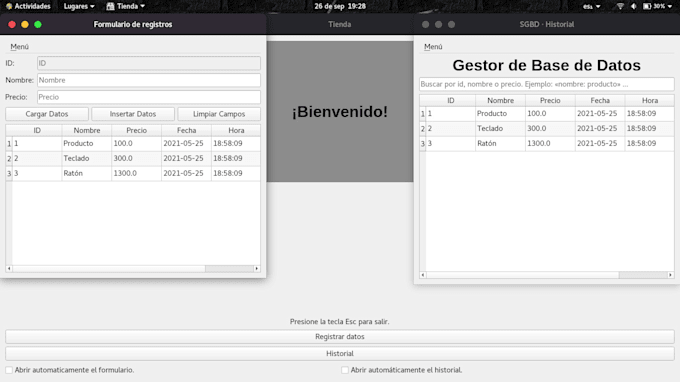Click the Cargar Datos button

tap(47, 114)
